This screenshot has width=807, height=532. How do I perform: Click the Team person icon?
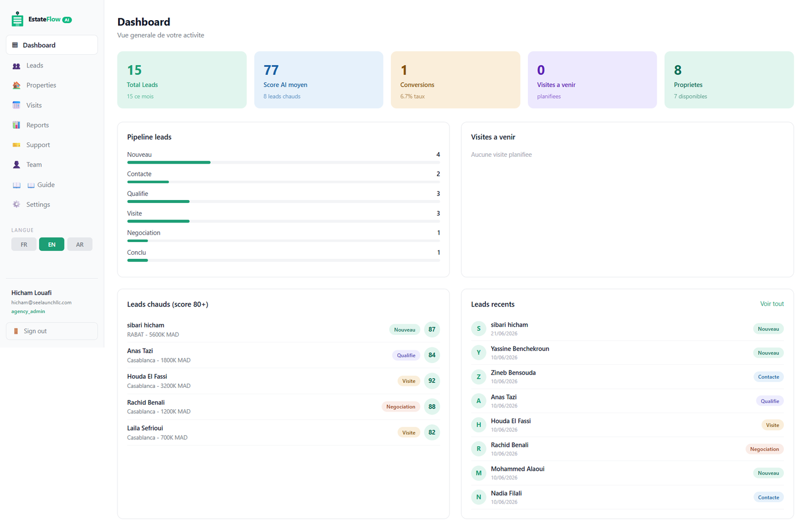tap(16, 165)
